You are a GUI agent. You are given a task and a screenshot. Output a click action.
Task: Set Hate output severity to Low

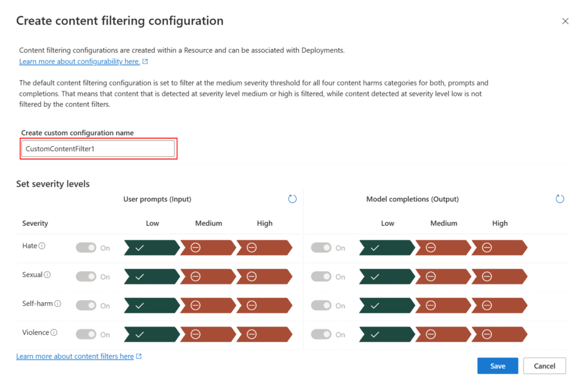tap(387, 247)
